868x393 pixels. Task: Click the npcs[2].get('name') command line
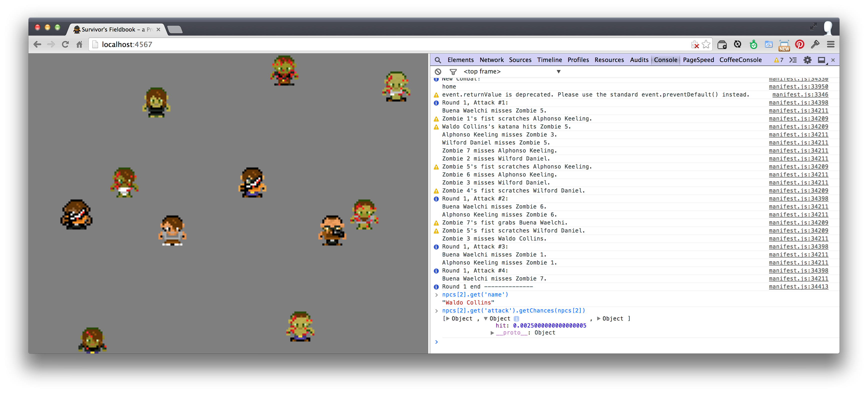(475, 294)
